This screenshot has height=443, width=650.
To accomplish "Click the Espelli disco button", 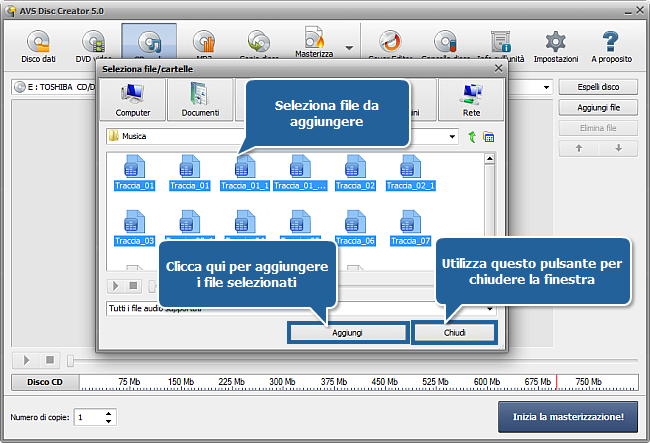I will (597, 88).
